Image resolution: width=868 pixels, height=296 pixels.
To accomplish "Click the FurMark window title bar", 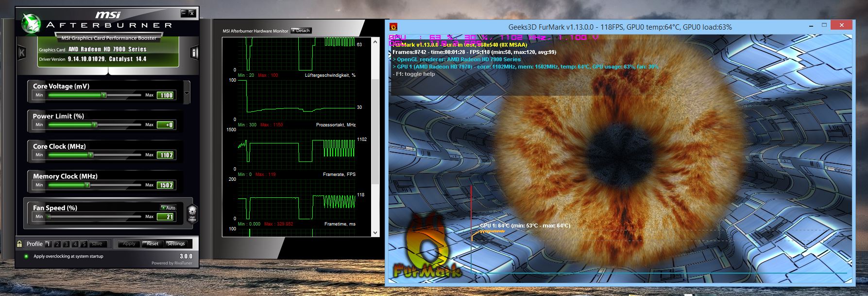I will (x=620, y=27).
